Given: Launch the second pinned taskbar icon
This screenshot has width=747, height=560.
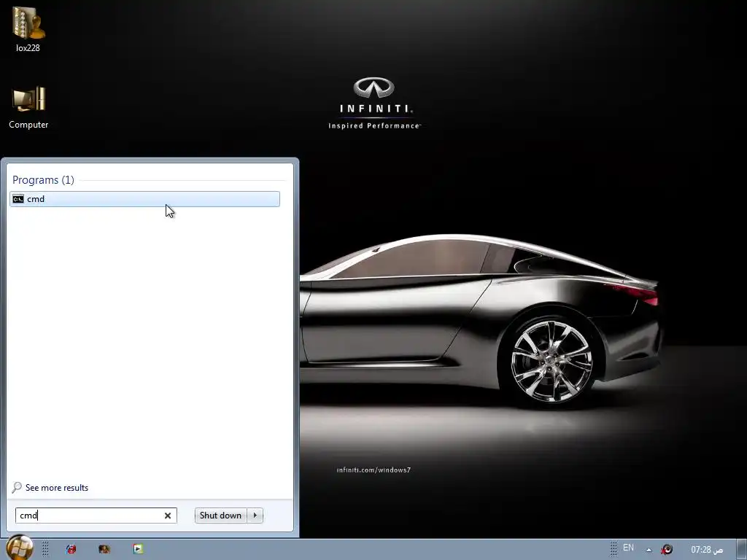Looking at the screenshot, I should tap(104, 549).
